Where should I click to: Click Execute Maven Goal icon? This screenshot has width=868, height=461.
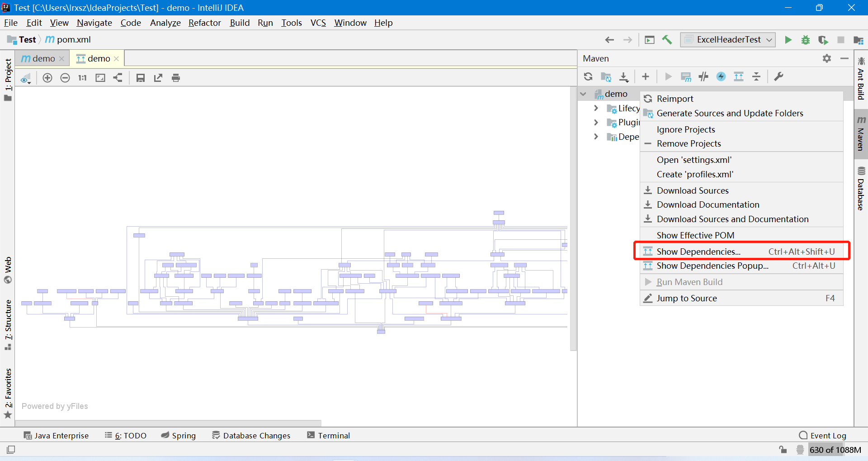coord(686,77)
